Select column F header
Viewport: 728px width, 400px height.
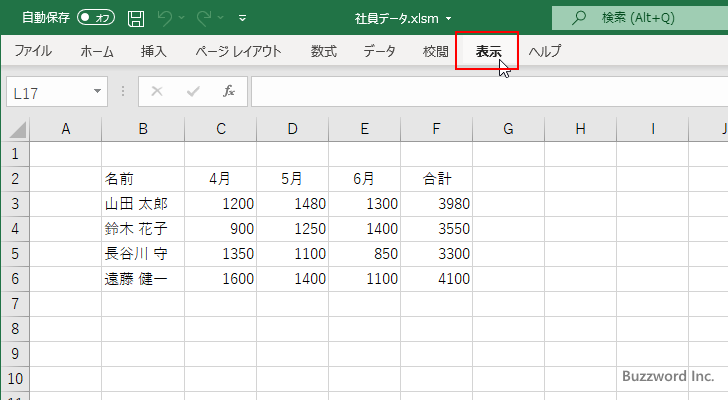click(x=436, y=129)
